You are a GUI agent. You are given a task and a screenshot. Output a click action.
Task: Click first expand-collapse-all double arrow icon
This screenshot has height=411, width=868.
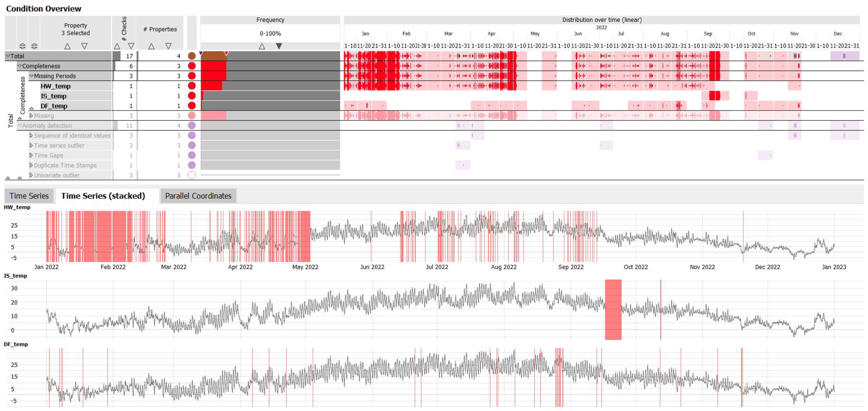pyautogui.click(x=22, y=46)
